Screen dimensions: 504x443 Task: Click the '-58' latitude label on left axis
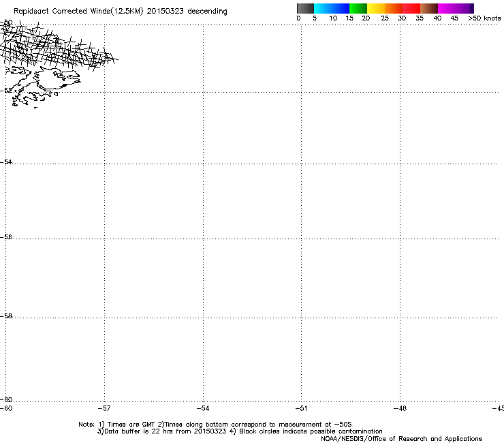tap(6, 316)
